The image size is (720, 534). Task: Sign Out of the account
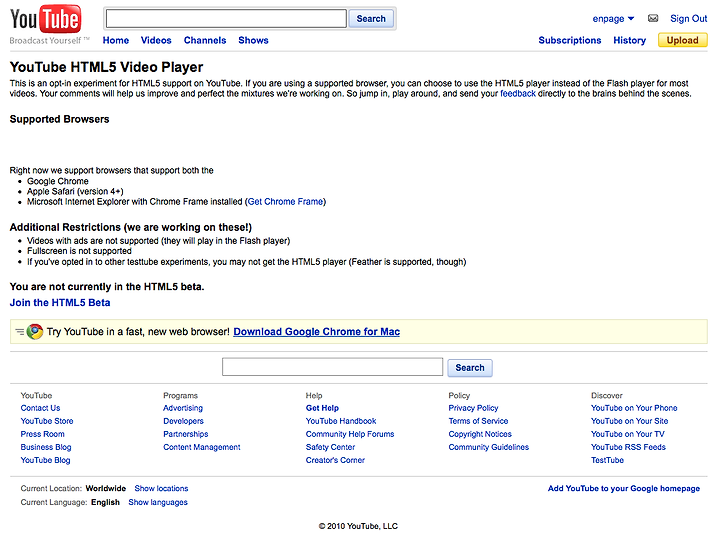tap(688, 19)
